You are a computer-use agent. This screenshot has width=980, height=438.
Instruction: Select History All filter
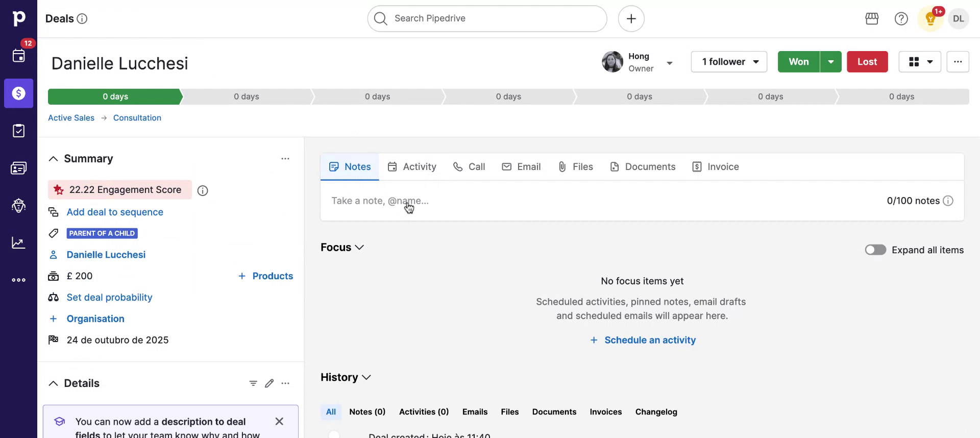coord(331,412)
